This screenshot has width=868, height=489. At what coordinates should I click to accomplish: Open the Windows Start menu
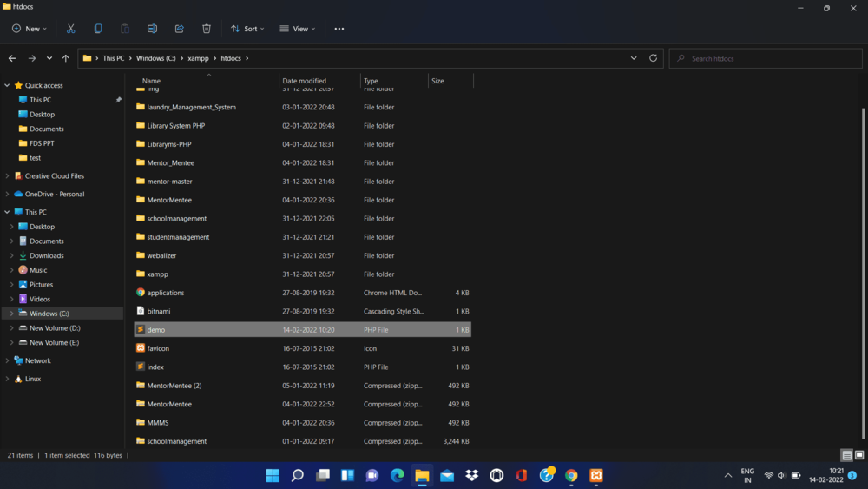click(273, 476)
